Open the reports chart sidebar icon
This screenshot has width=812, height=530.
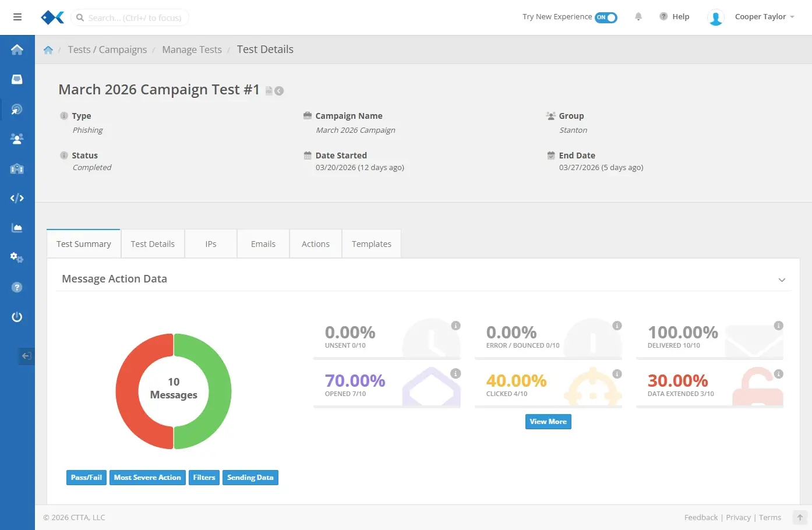pyautogui.click(x=17, y=228)
